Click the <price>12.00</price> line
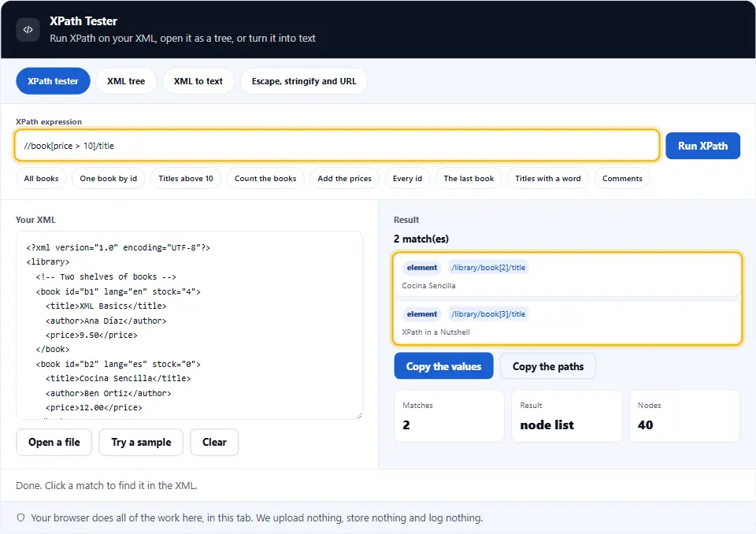This screenshot has width=756, height=534. pos(94,407)
